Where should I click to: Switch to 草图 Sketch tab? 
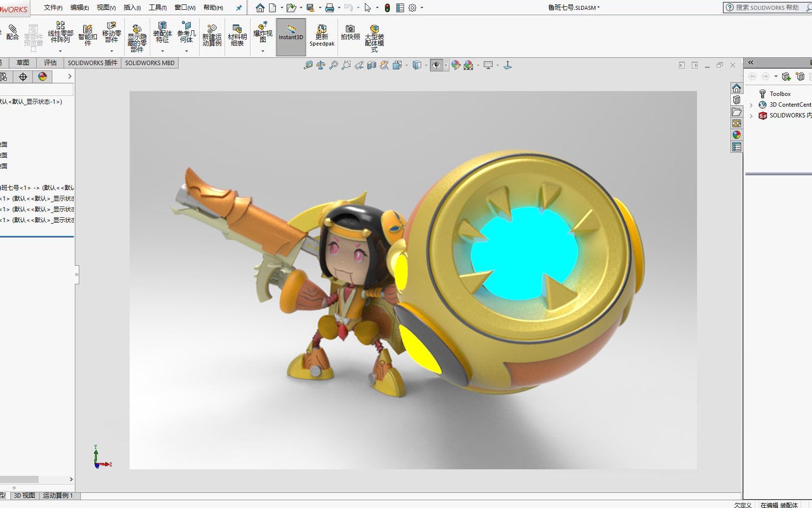point(23,63)
